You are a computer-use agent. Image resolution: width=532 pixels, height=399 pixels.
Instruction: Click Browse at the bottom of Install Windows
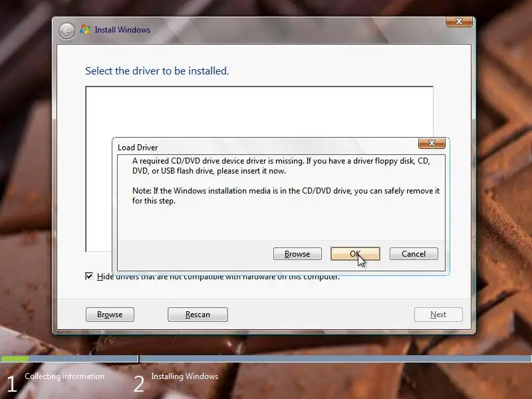[110, 315]
